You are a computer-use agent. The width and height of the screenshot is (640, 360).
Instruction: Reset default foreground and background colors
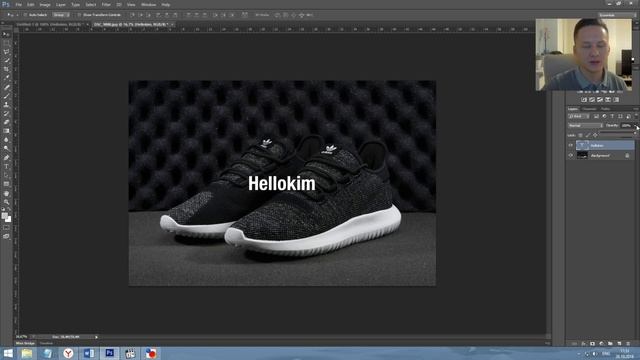click(3, 209)
